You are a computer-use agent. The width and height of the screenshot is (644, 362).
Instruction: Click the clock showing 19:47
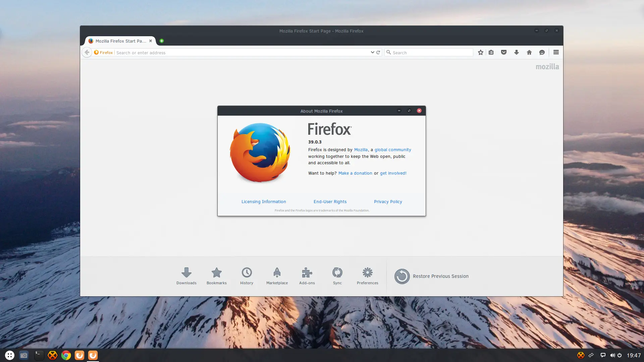(x=634, y=355)
